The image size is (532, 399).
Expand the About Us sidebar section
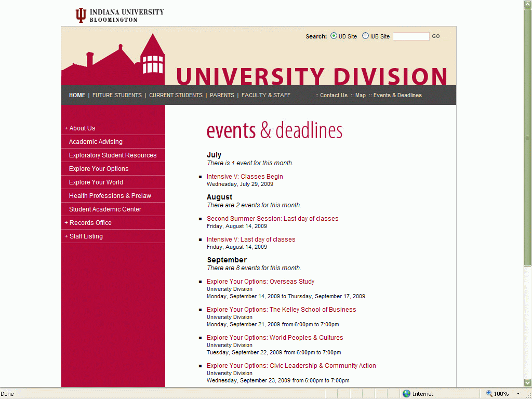coord(80,128)
